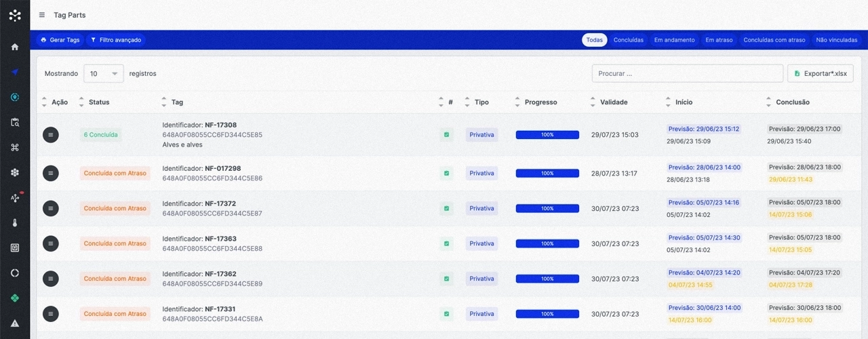The height and width of the screenshot is (339, 868).
Task: Click the Gerar Tags button
Action: point(60,40)
